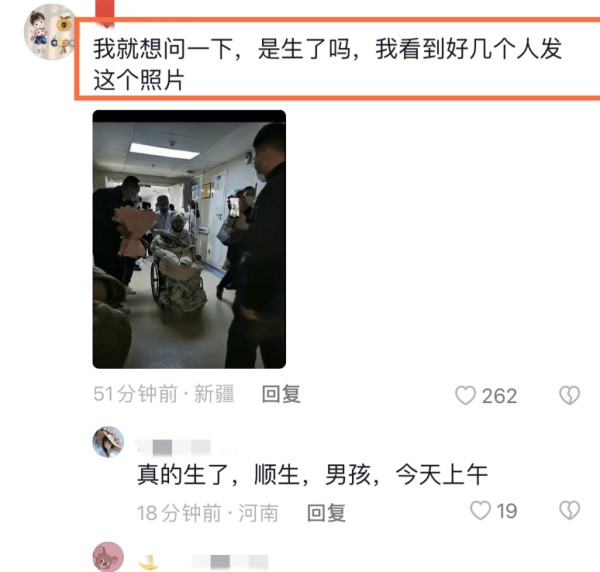Screen dimensions: 600x572
Task: Open the blurred username next to banana
Action: pyautogui.click(x=230, y=562)
